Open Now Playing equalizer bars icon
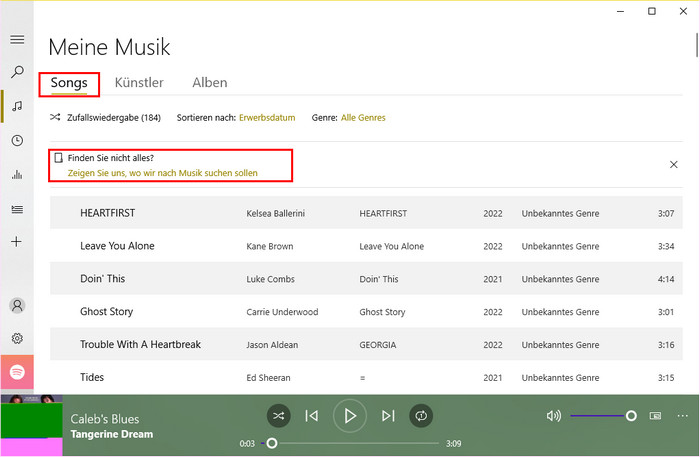 click(x=17, y=174)
